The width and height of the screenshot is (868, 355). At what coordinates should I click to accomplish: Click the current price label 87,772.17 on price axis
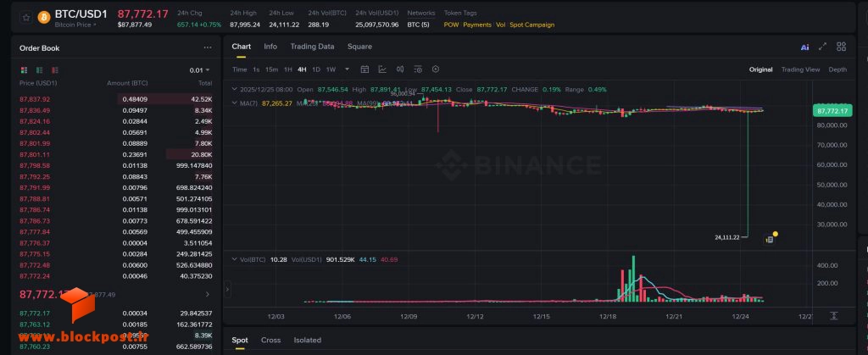[832, 111]
